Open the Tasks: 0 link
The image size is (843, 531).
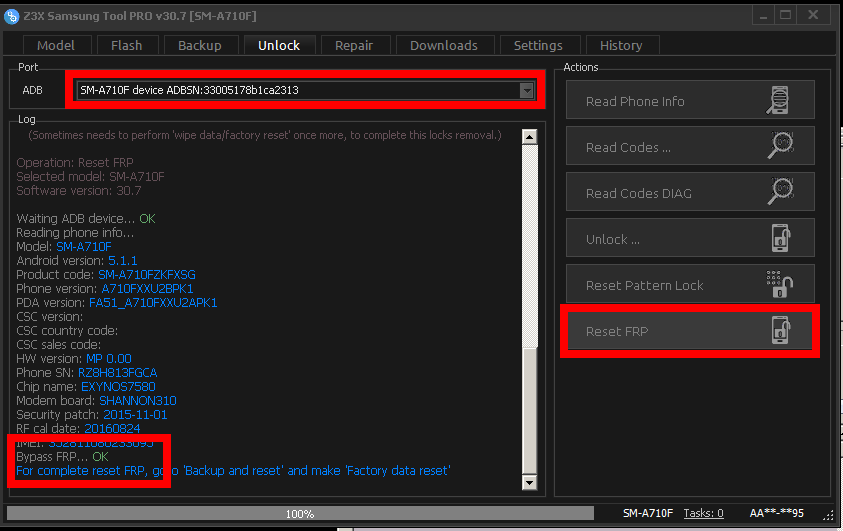[703, 513]
